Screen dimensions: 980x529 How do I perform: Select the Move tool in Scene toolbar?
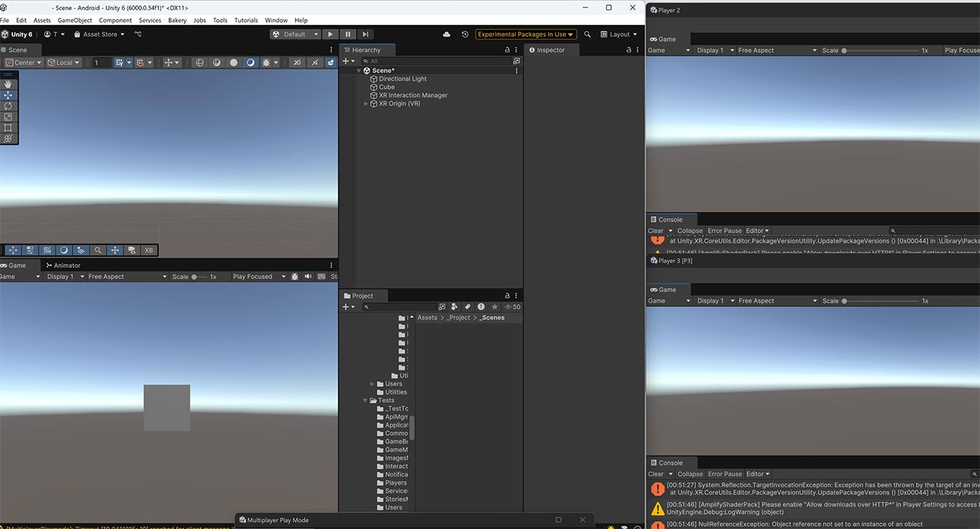pyautogui.click(x=9, y=95)
